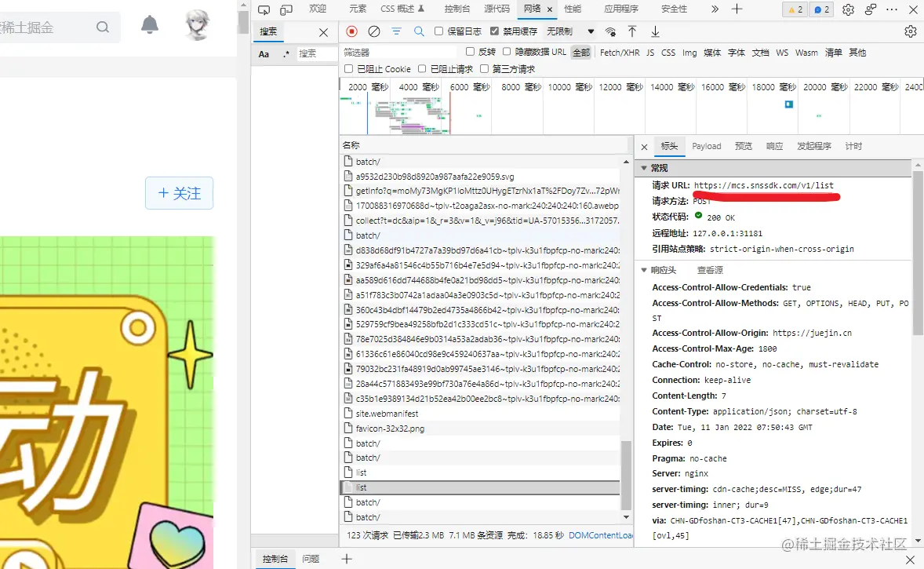
Task: Switch to the Payload tab
Action: point(706,146)
